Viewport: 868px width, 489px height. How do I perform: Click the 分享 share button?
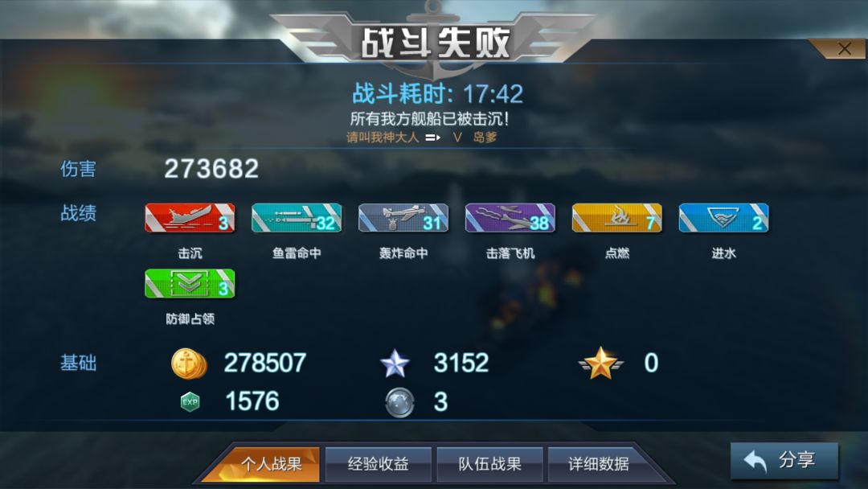784,460
